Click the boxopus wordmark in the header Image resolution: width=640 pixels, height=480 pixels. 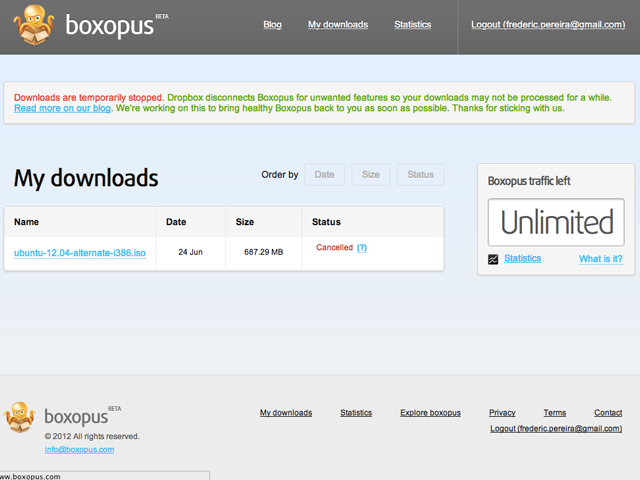coord(109,26)
